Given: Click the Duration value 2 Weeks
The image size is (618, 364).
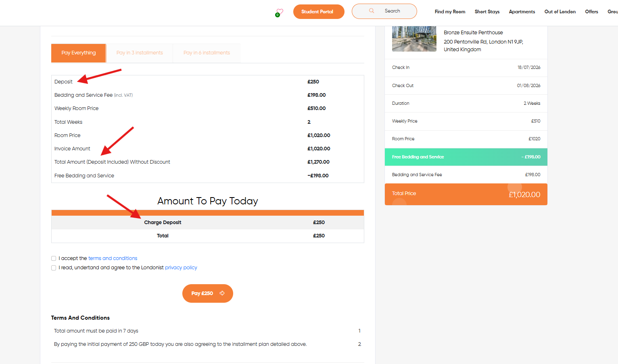Looking at the screenshot, I should pos(532,104).
